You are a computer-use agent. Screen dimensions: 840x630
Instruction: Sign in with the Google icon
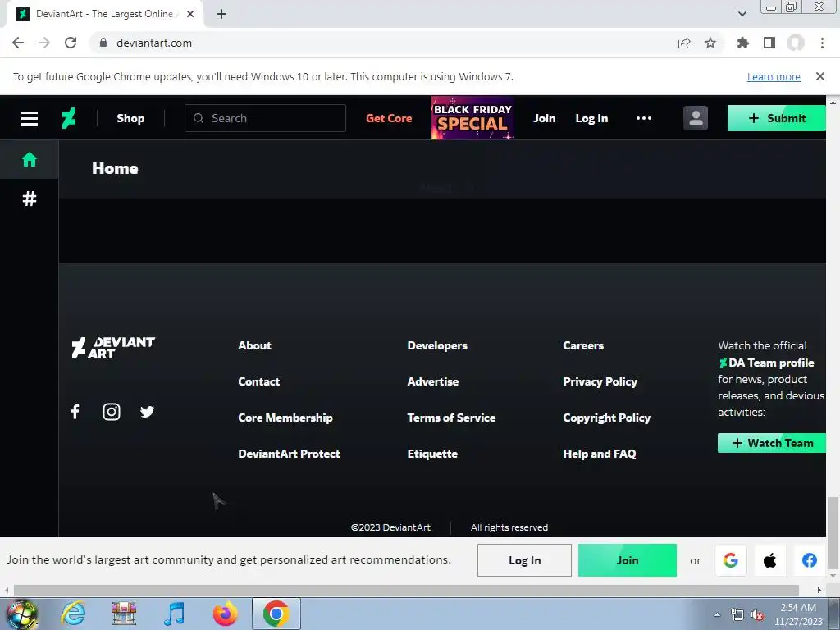coord(731,560)
